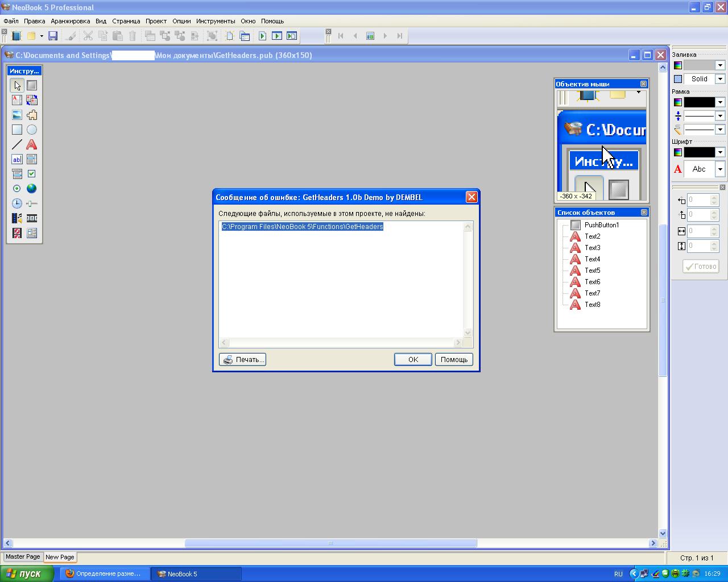Select Text8 in the object list
The width and height of the screenshot is (728, 582).
(592, 305)
